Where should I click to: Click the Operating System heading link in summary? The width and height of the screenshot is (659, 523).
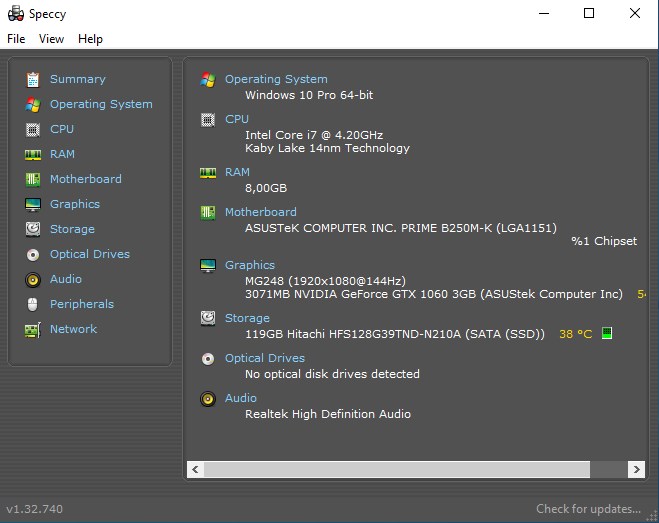[x=276, y=79]
